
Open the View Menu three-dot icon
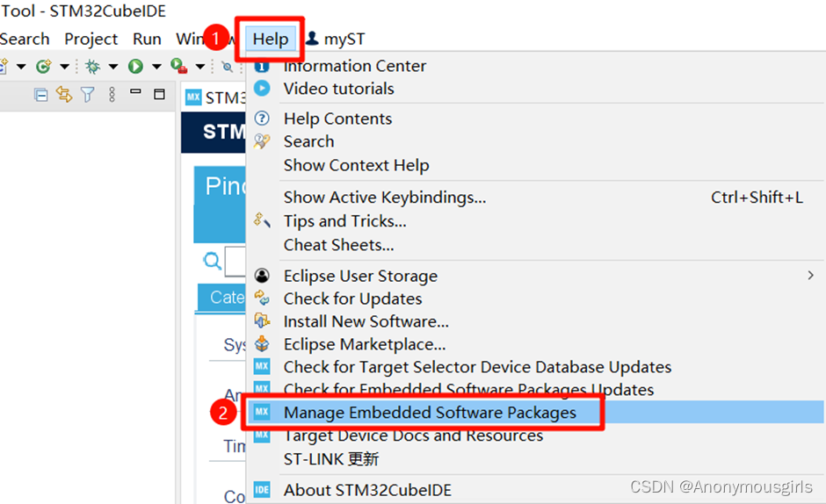(x=112, y=95)
